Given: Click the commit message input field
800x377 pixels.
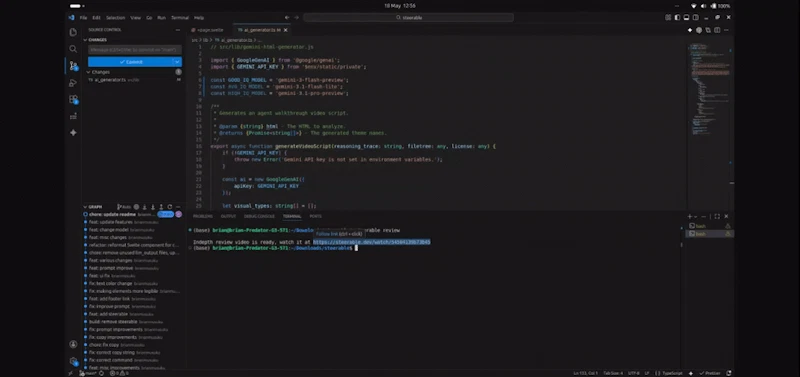Looking at the screenshot, I should pyautogui.click(x=135, y=49).
